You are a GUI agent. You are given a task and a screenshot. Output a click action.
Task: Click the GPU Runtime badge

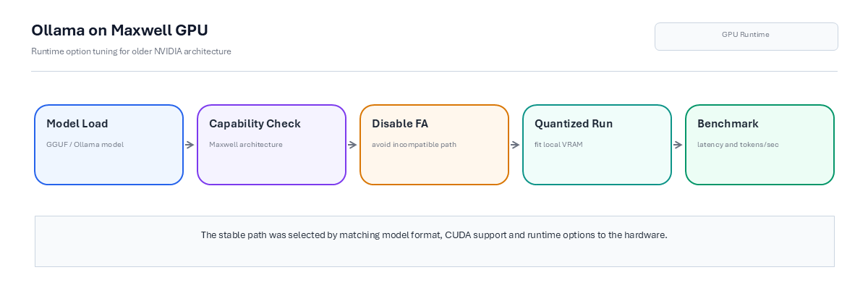(x=746, y=36)
